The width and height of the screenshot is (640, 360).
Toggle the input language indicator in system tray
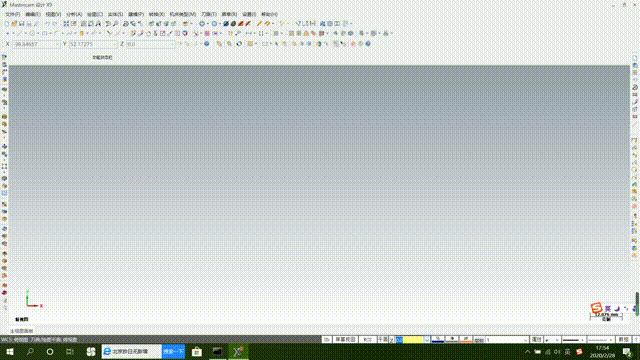(x=568, y=351)
